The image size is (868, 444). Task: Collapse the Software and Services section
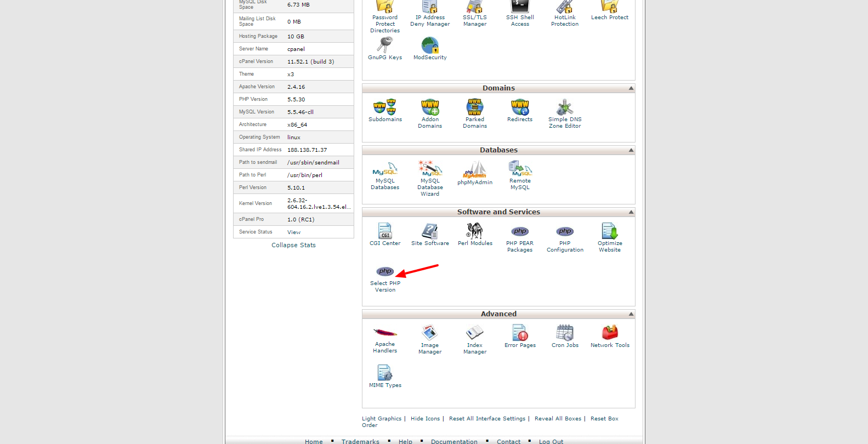(x=631, y=212)
